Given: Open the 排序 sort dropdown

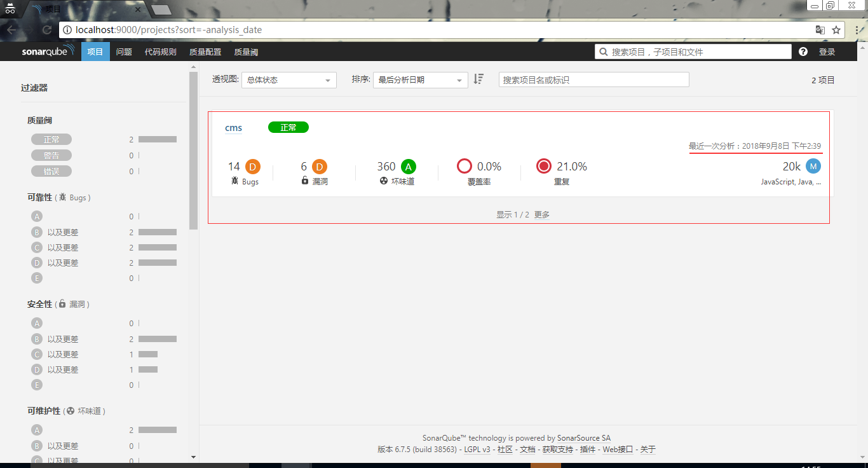Looking at the screenshot, I should [420, 79].
